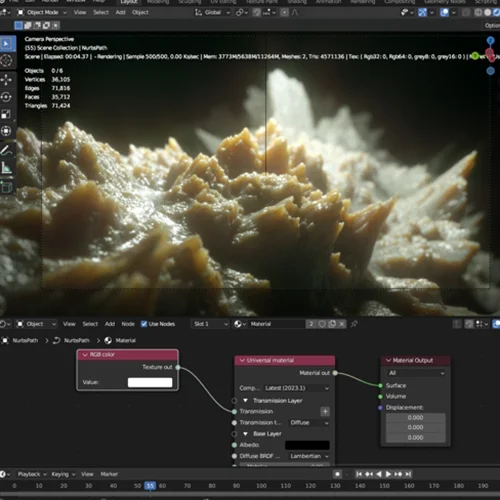
Task: Select the Move tool
Action: 6,80
